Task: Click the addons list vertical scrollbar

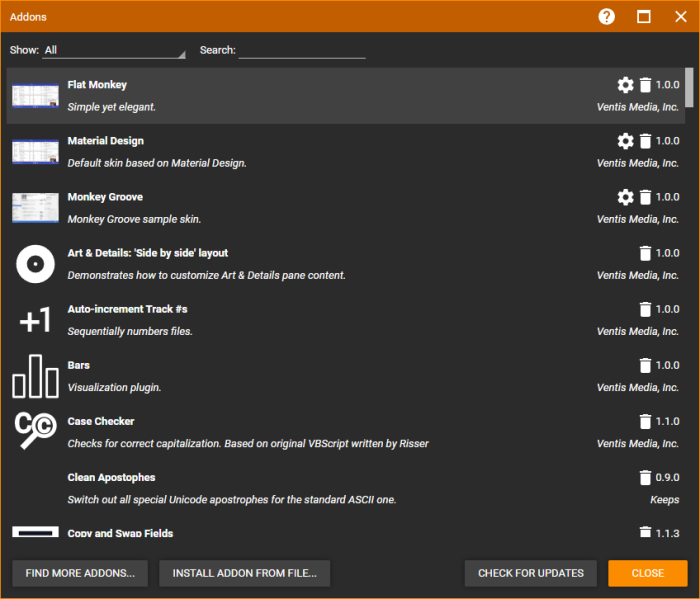Action: click(x=689, y=87)
